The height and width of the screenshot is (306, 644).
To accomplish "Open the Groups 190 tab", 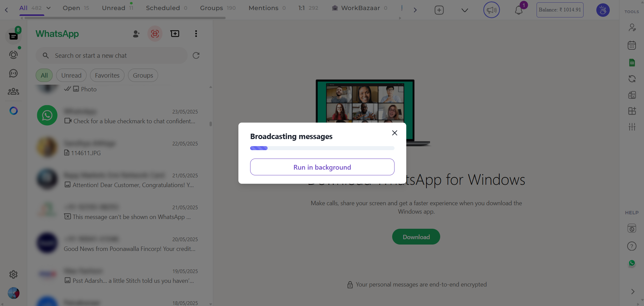I will pos(218,8).
